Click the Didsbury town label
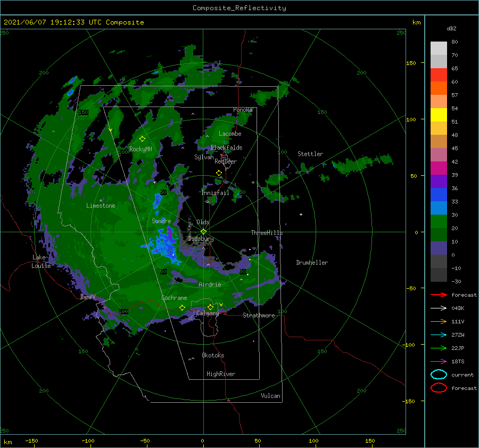Viewport: 479px width, 448px height. pyautogui.click(x=201, y=239)
